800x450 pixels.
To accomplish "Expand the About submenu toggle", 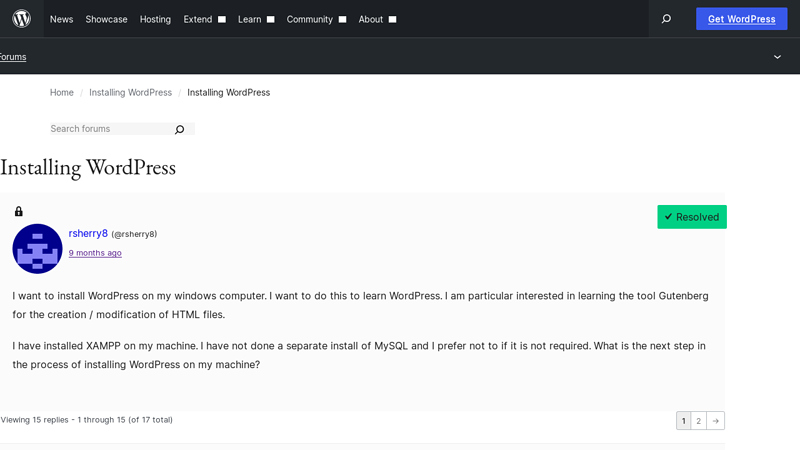I will 392,19.
